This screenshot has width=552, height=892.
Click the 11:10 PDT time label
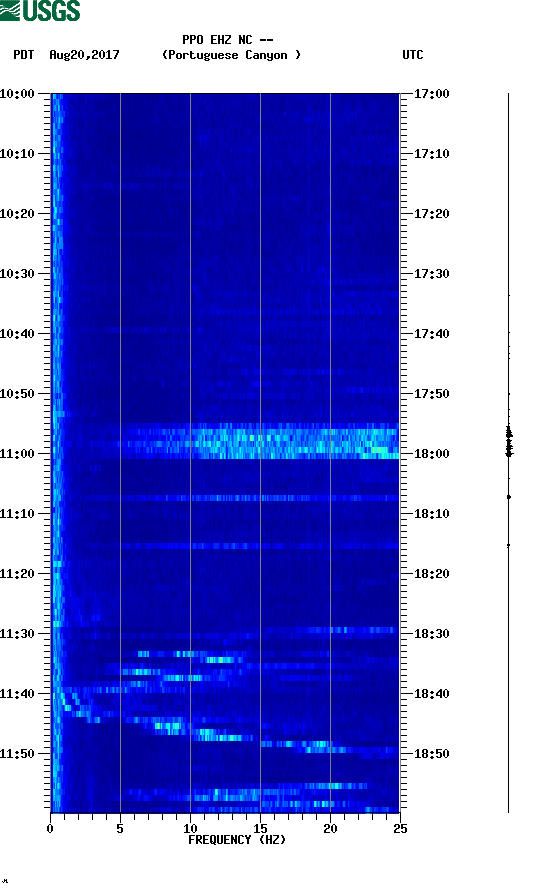point(17,514)
